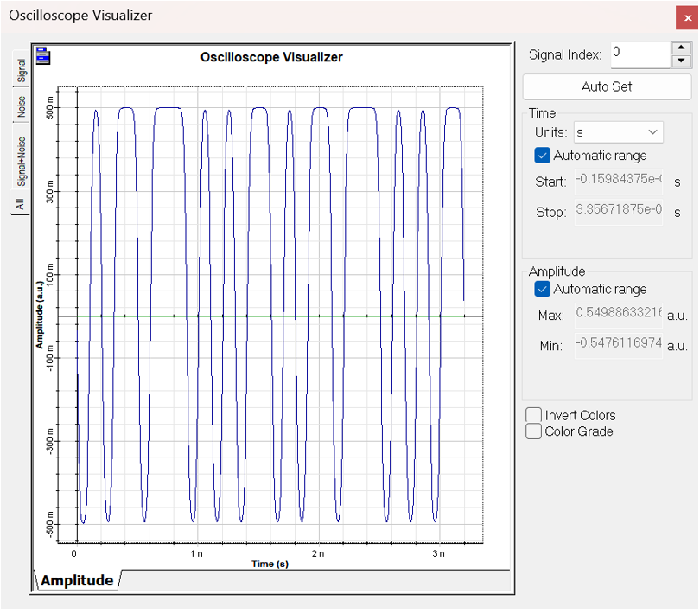Select the All tab
The image size is (700, 613).
point(21,204)
